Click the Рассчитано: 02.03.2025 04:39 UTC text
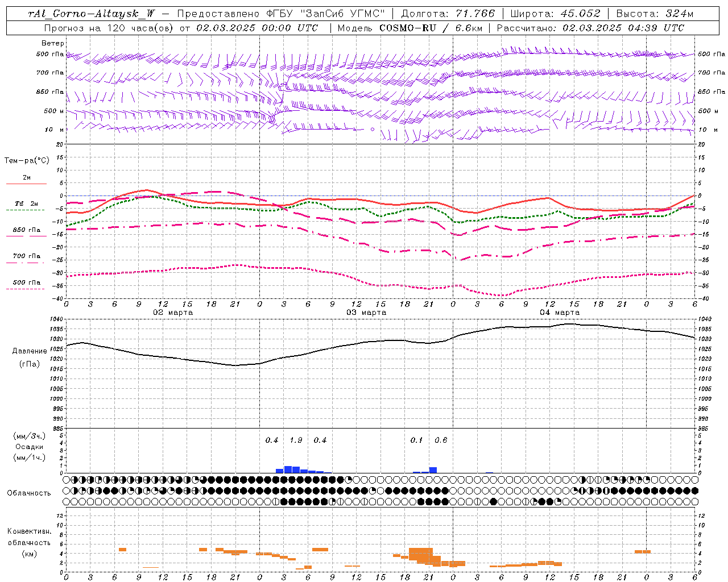The image size is (728, 582). coord(590,28)
